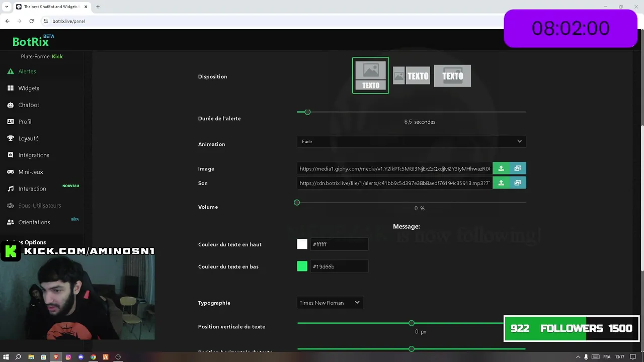Open File Explorer from taskbar
Image resolution: width=644 pixels, height=362 pixels.
[31, 357]
